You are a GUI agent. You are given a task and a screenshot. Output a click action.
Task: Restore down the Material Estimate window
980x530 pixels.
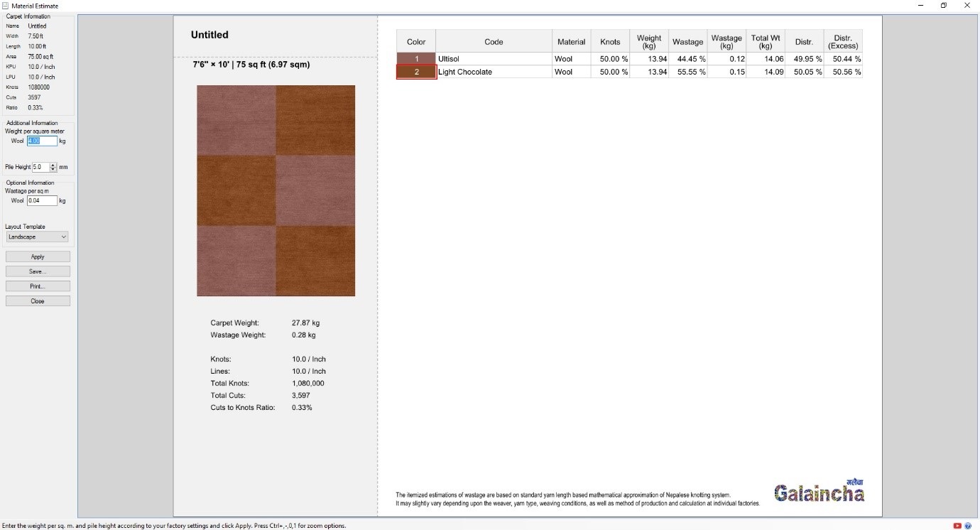[x=944, y=6]
